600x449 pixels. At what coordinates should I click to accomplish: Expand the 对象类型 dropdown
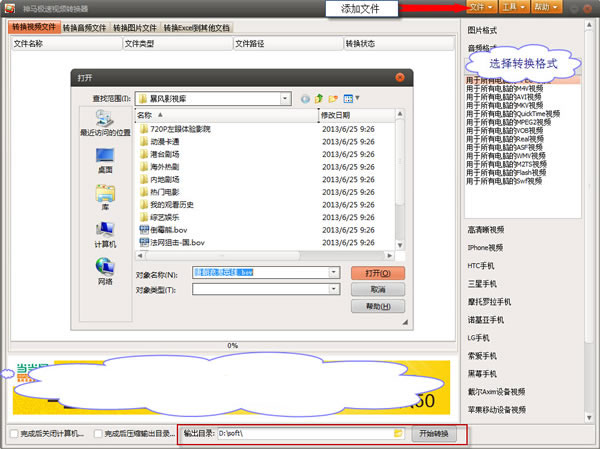click(334, 289)
